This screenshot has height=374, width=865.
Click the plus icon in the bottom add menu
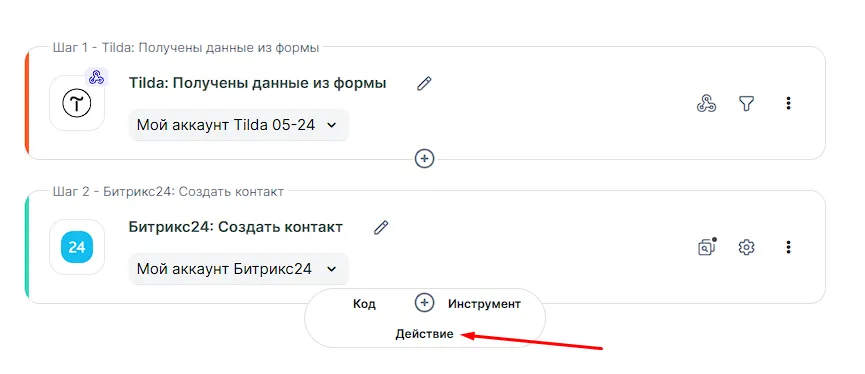click(424, 303)
